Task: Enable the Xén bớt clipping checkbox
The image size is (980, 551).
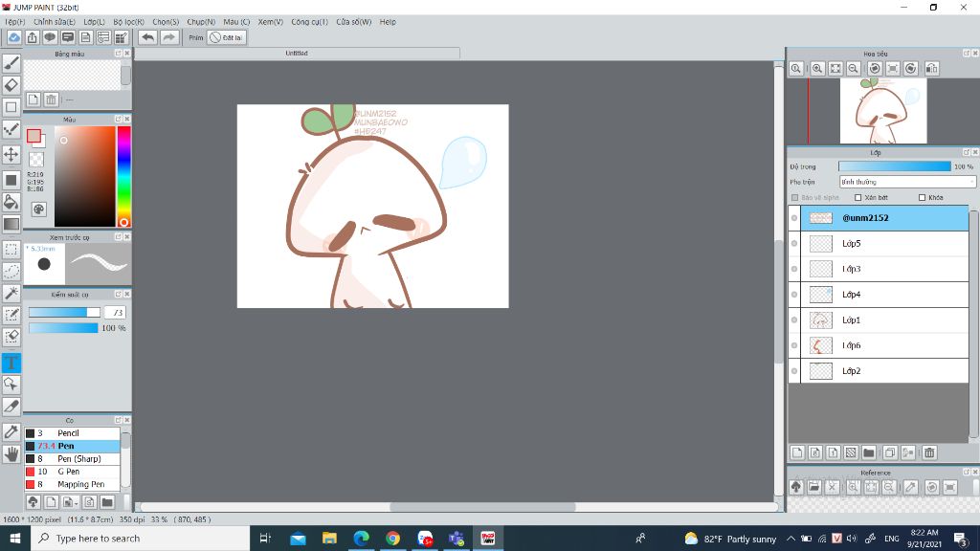Action: (x=858, y=197)
